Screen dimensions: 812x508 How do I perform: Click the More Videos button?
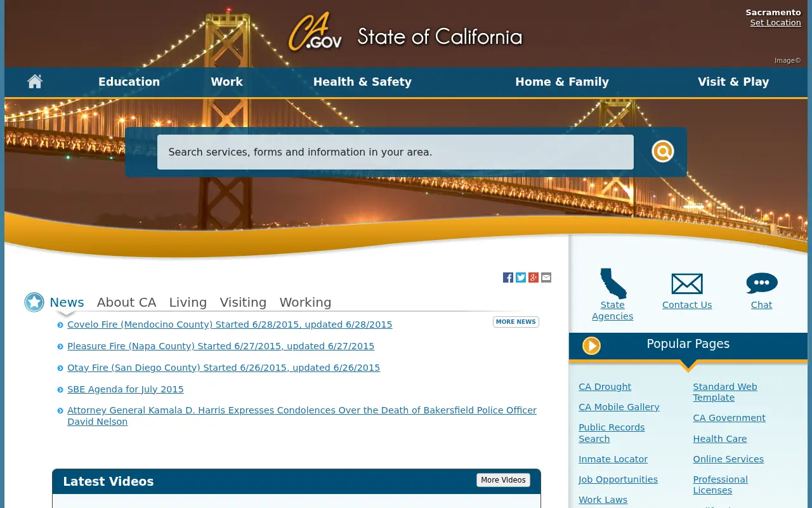point(503,480)
